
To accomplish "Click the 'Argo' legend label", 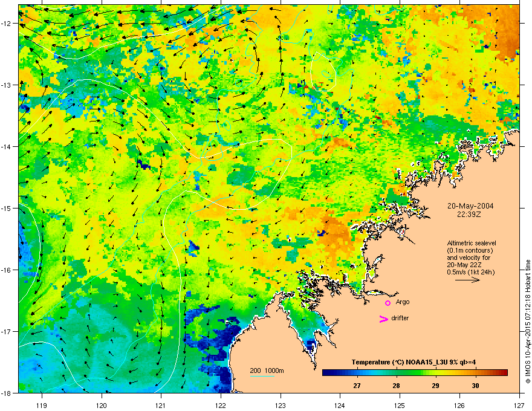I will 403,302.
